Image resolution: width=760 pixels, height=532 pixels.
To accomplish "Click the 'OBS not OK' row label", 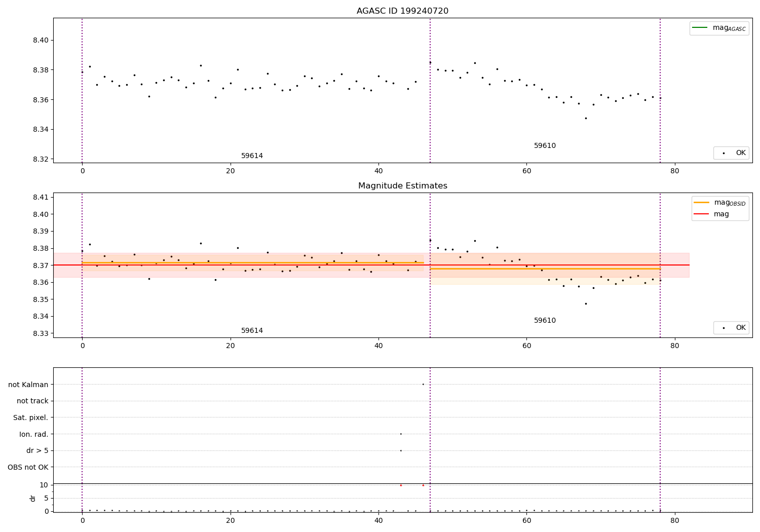I will point(28,467).
